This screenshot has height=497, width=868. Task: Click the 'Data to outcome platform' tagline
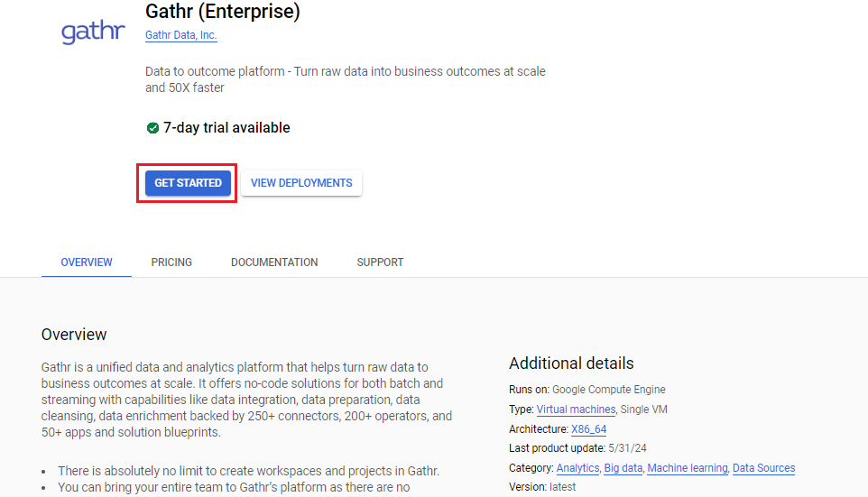pyautogui.click(x=346, y=79)
